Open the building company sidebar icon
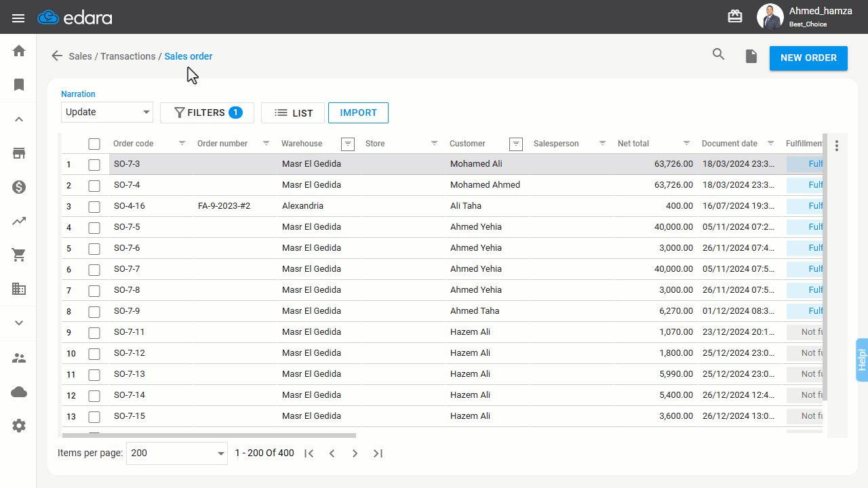This screenshot has height=488, width=868. (19, 289)
